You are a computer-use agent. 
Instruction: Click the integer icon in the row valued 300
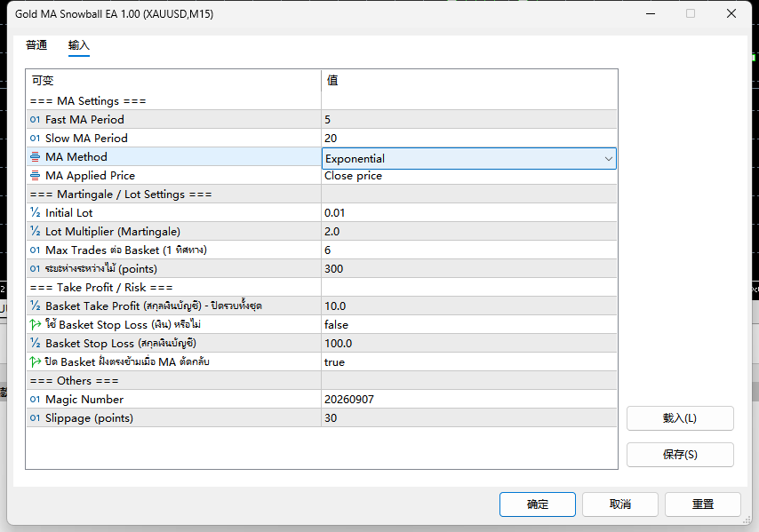tap(35, 269)
